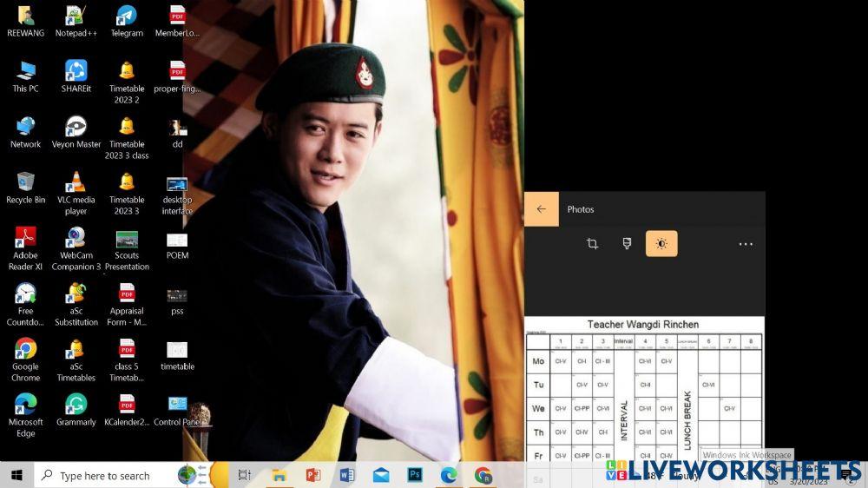This screenshot has height=488, width=868.
Task: Open the Windows Start menu
Action: coord(16,475)
